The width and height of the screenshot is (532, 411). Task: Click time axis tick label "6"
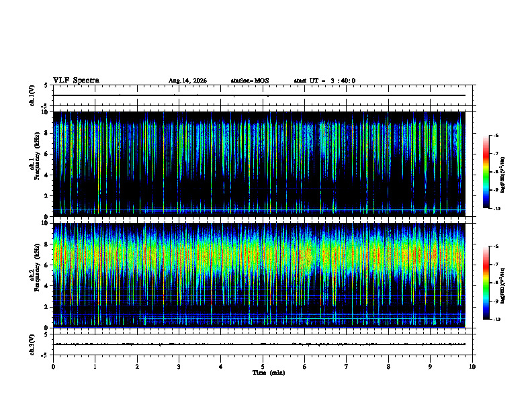tap(305, 367)
